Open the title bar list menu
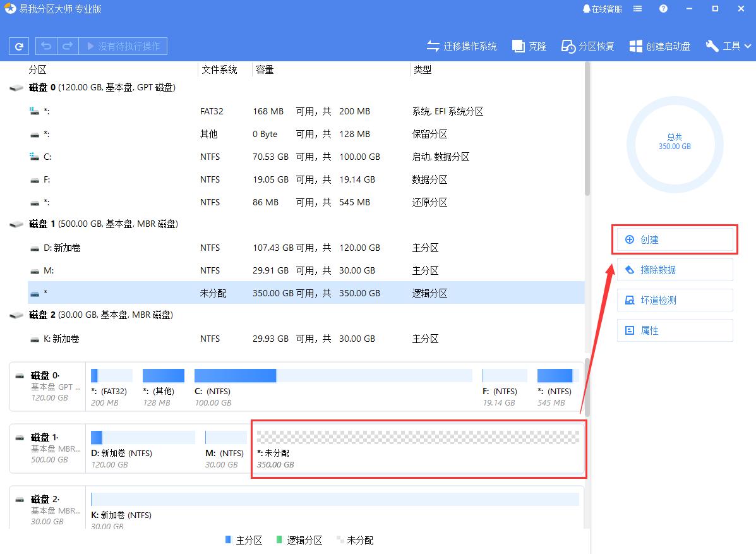 (x=637, y=8)
